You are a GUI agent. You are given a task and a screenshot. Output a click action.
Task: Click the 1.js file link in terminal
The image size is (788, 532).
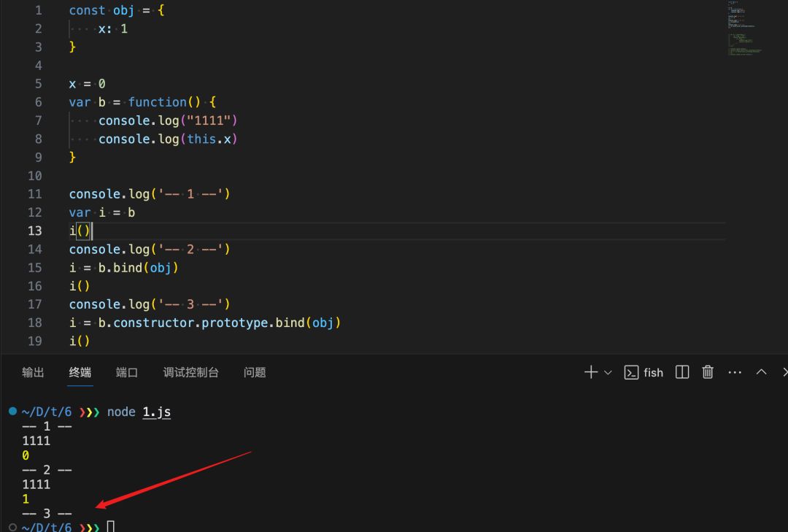(x=156, y=412)
